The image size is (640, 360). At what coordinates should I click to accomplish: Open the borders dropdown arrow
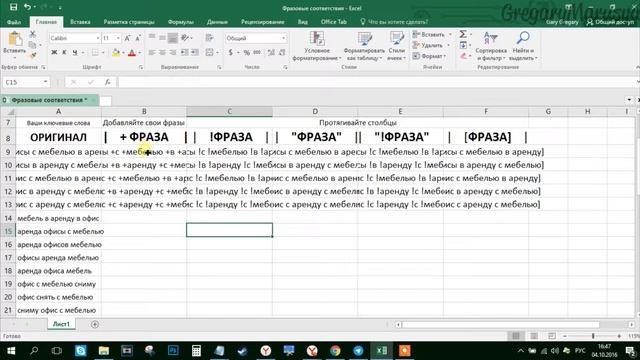click(x=102, y=52)
